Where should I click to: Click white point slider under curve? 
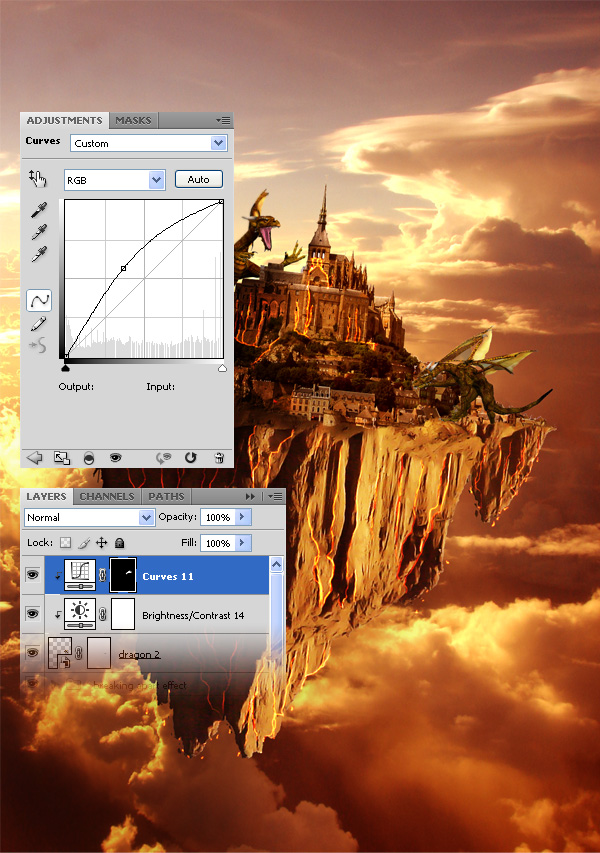point(222,368)
